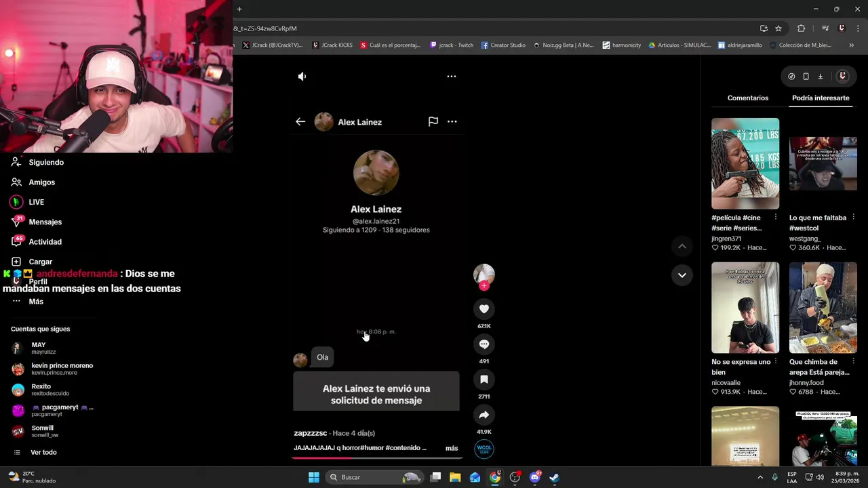Viewport: 868px width, 488px height.
Task: Click the report flag icon in chat header
Action: point(433,122)
